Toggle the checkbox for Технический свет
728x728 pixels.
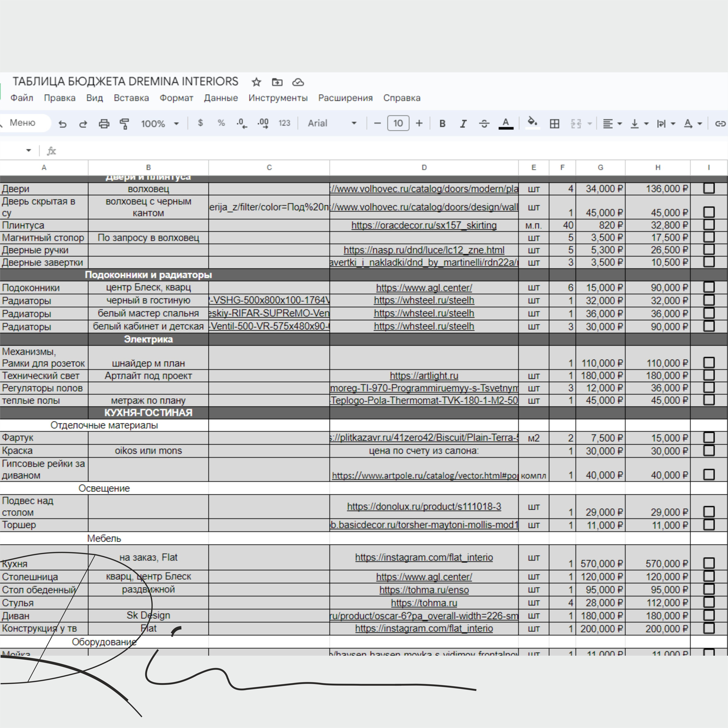(709, 375)
